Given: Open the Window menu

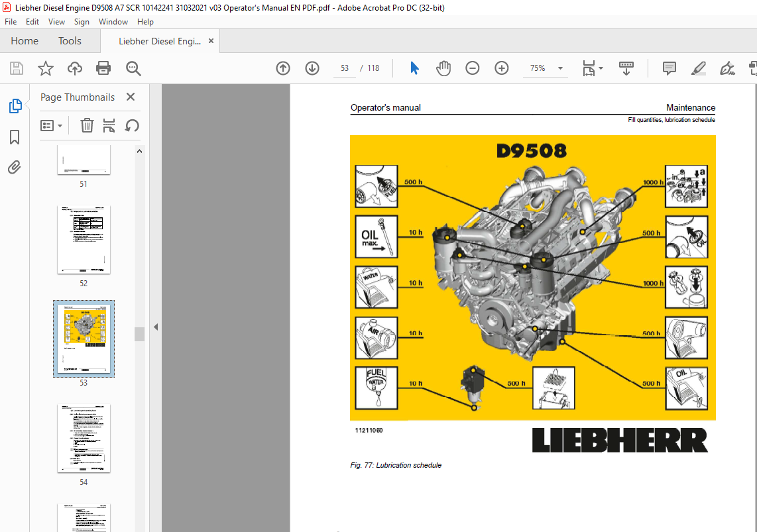Looking at the screenshot, I should [113, 22].
